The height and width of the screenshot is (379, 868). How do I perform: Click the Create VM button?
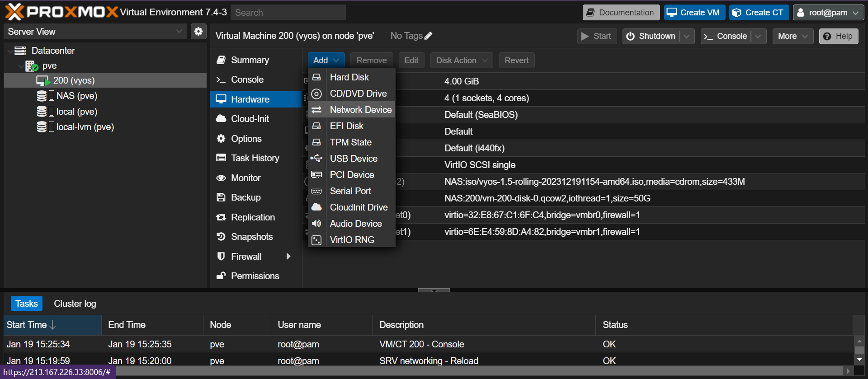click(694, 13)
